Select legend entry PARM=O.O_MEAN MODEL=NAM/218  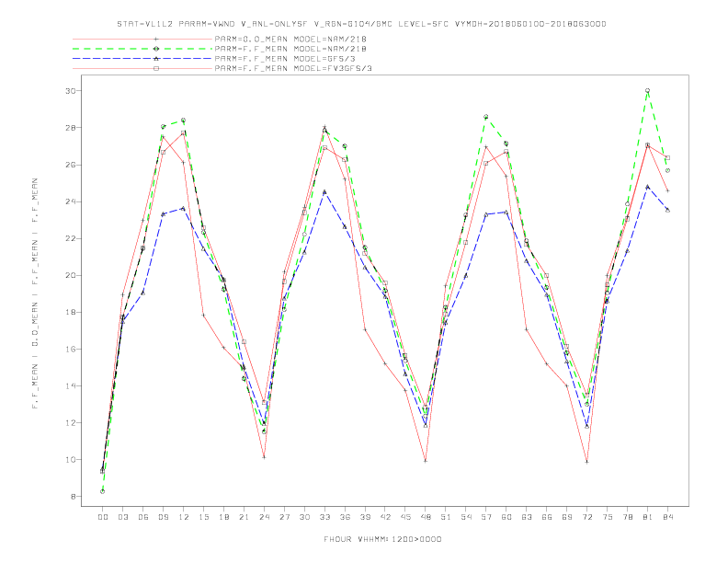click(x=290, y=40)
